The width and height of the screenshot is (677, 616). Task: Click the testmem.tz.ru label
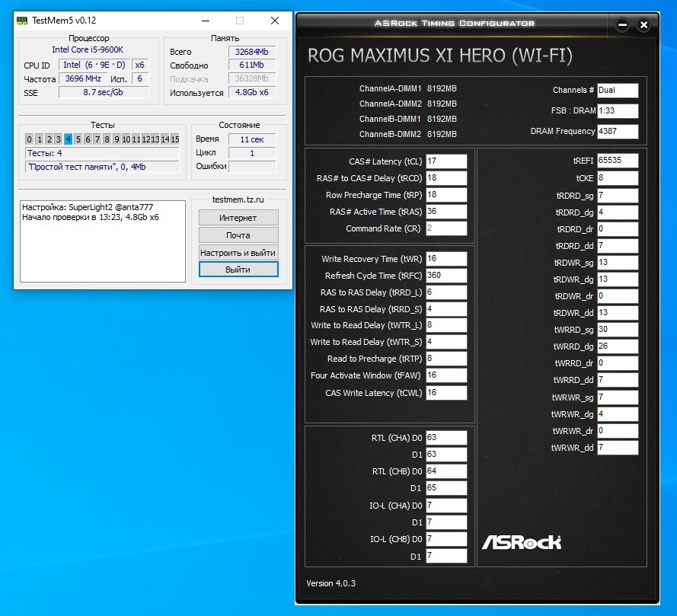pyautogui.click(x=238, y=199)
